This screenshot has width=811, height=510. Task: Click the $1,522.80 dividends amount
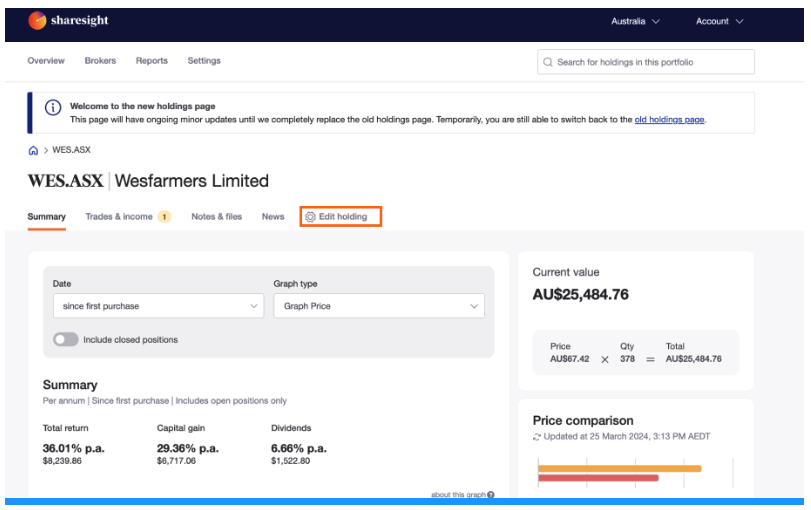(x=291, y=461)
